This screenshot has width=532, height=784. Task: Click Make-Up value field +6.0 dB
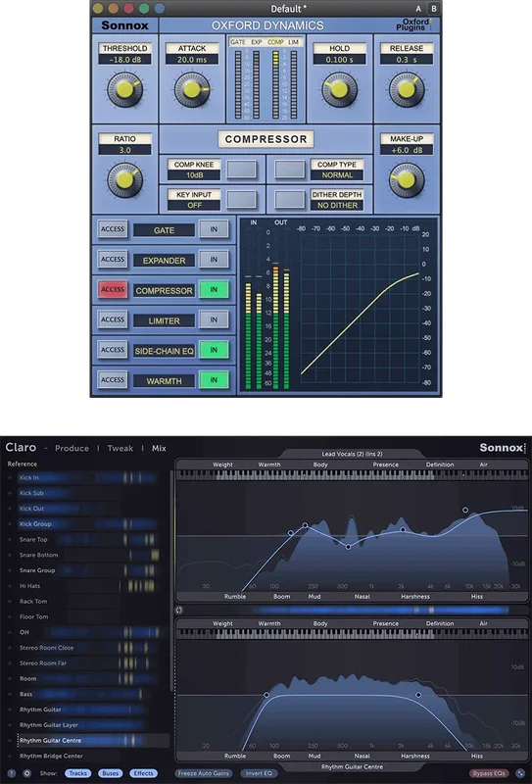pyautogui.click(x=407, y=150)
